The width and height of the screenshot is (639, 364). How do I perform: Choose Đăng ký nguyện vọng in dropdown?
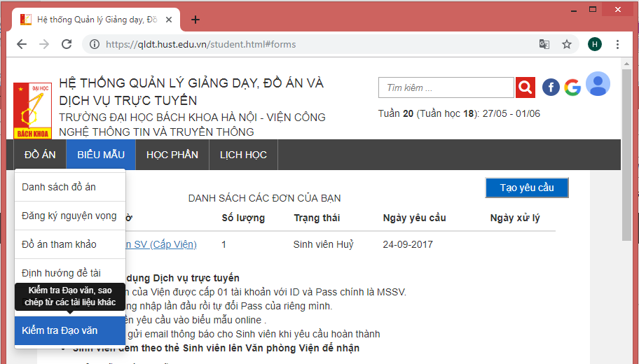pos(69,216)
